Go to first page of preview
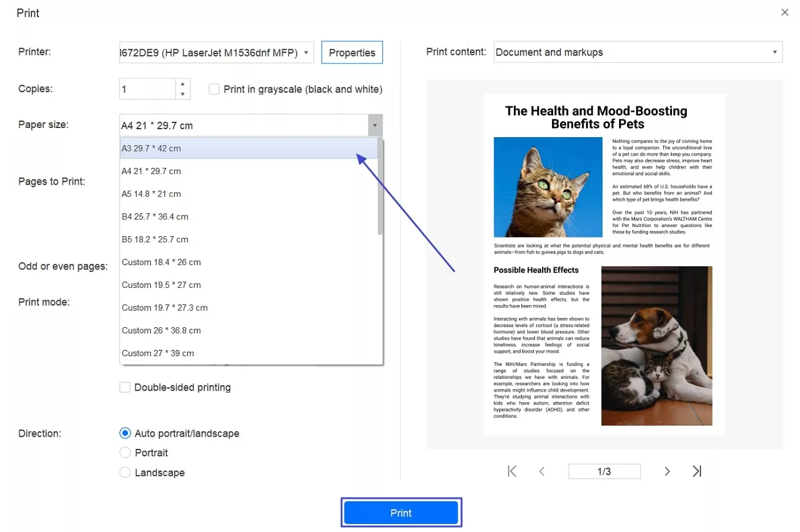This screenshot has width=800, height=532. coord(511,471)
